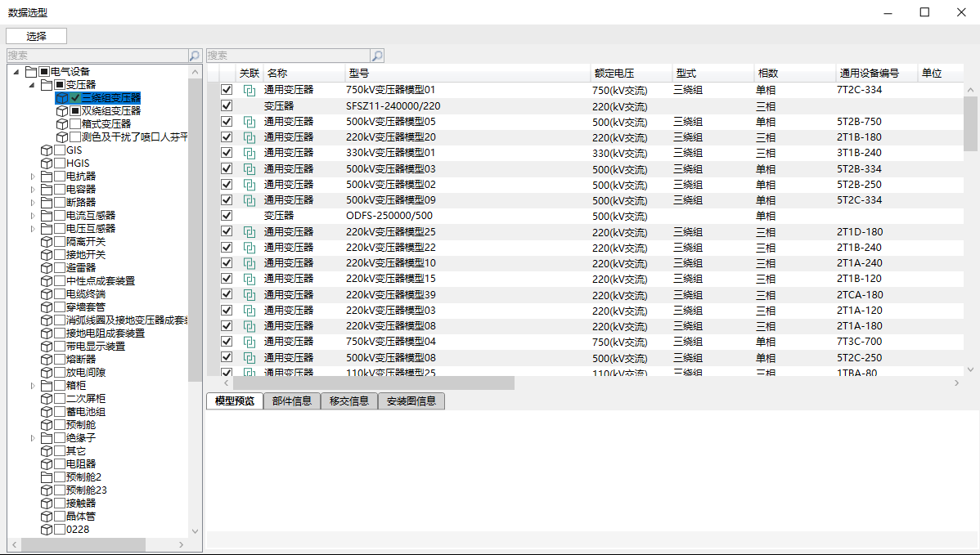Click the cube icon beside 隔离开关
This screenshot has height=555, width=980.
[x=47, y=242]
